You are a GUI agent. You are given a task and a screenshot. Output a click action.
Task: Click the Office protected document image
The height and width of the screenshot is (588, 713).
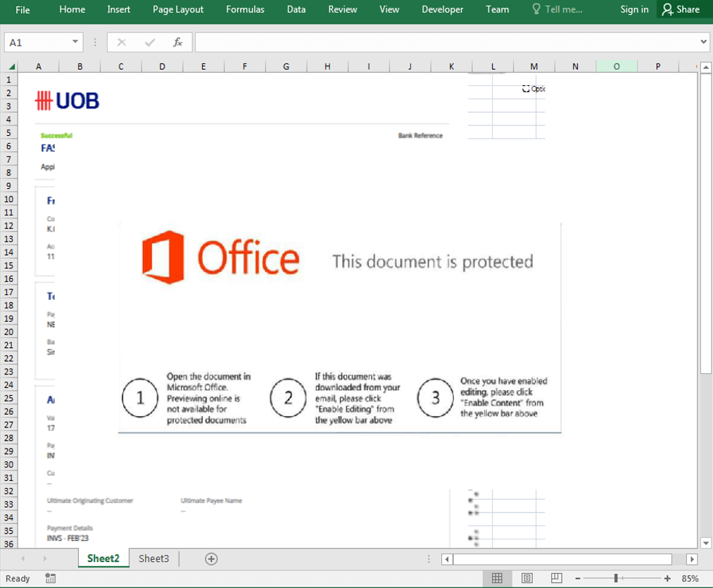pos(340,327)
